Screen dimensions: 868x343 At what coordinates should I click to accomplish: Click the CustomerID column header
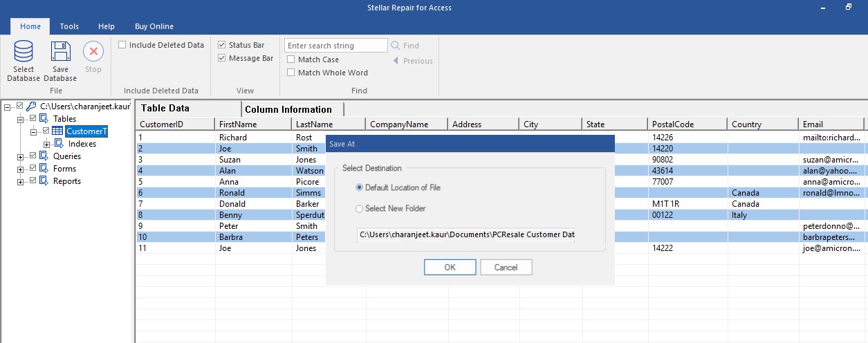(x=175, y=124)
